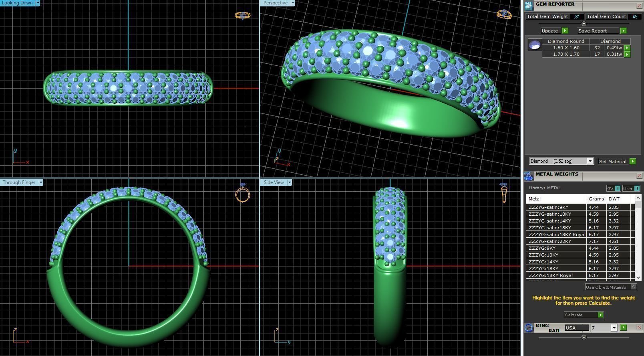Click the 1.60 X 1.60 gem size cell

(x=566, y=48)
